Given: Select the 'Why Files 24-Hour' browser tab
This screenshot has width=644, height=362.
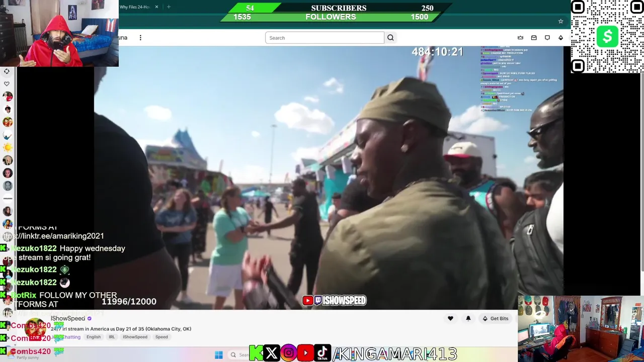Looking at the screenshot, I should [134, 7].
